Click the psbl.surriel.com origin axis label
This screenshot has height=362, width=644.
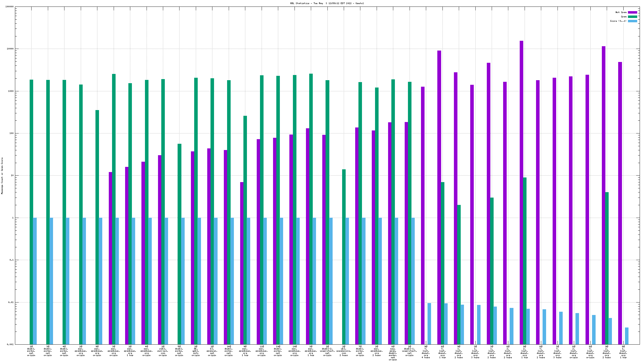pyautogui.click(x=163, y=351)
